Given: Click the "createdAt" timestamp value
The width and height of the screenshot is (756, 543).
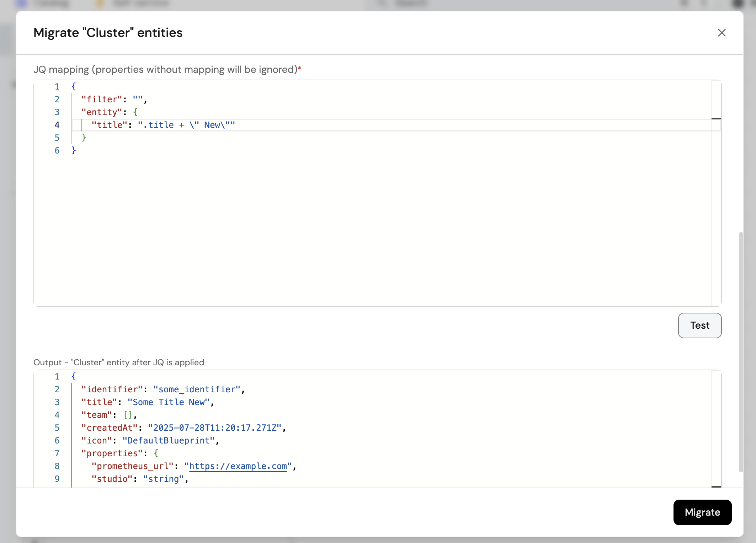Looking at the screenshot, I should [x=215, y=428].
